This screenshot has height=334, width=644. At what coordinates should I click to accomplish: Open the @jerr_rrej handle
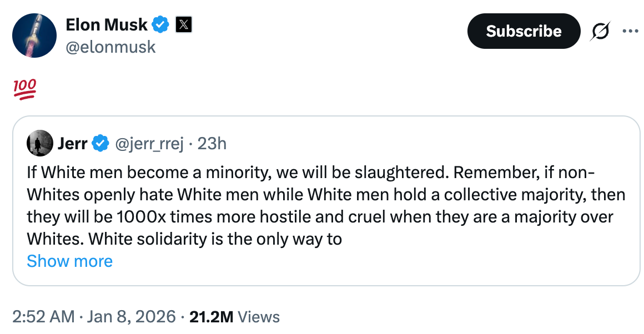point(149,144)
